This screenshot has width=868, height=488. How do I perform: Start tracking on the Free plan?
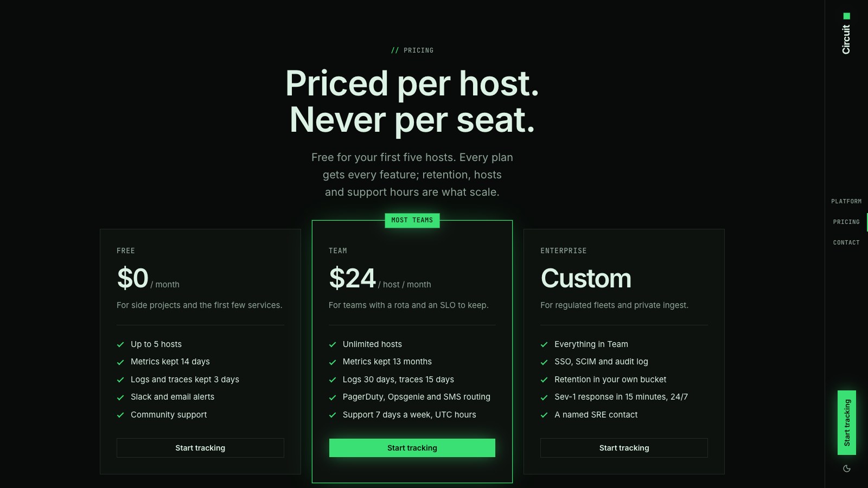pyautogui.click(x=200, y=448)
